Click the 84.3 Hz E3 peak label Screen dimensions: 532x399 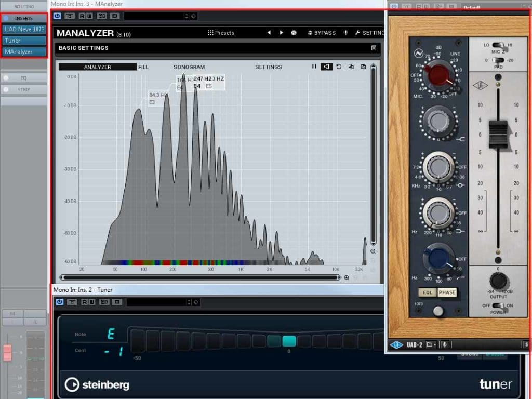158,98
